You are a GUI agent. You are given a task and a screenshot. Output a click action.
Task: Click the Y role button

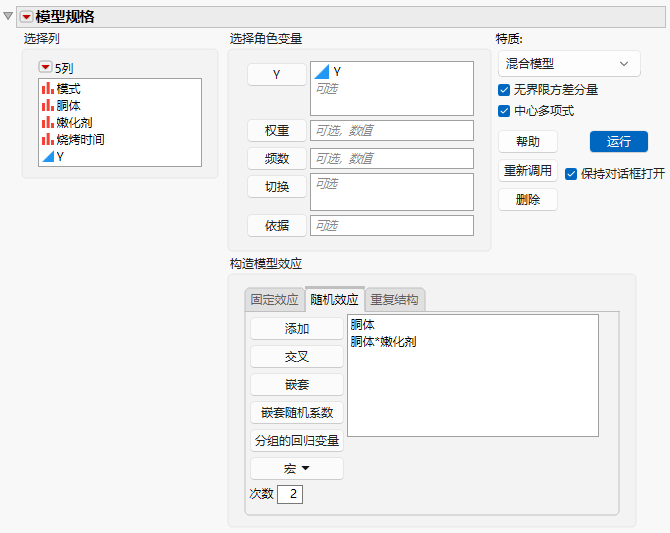tap(276, 74)
